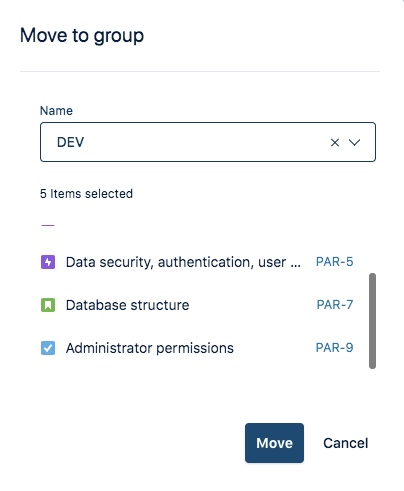Open the PAR-7 issue link
This screenshot has height=491, width=404.
coord(335,305)
